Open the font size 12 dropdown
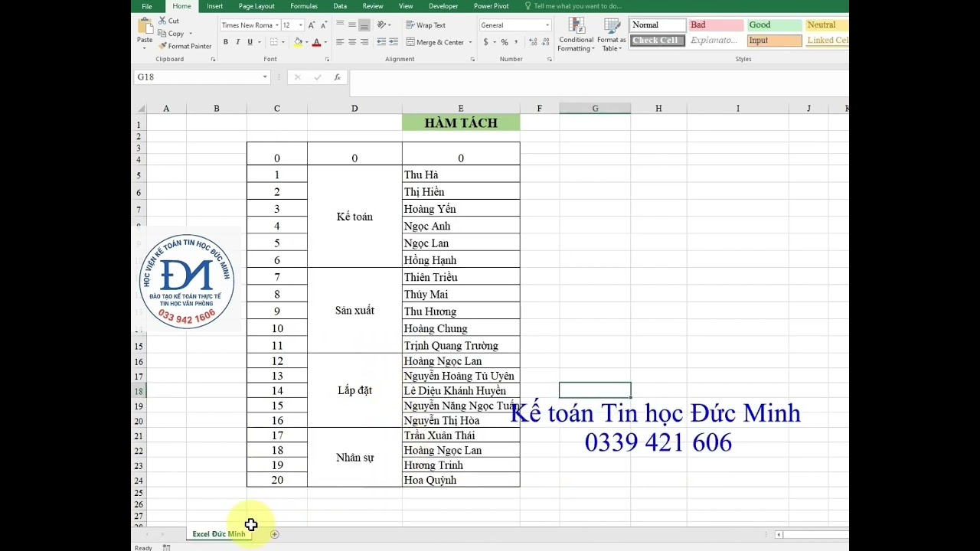980x551 pixels. (301, 25)
